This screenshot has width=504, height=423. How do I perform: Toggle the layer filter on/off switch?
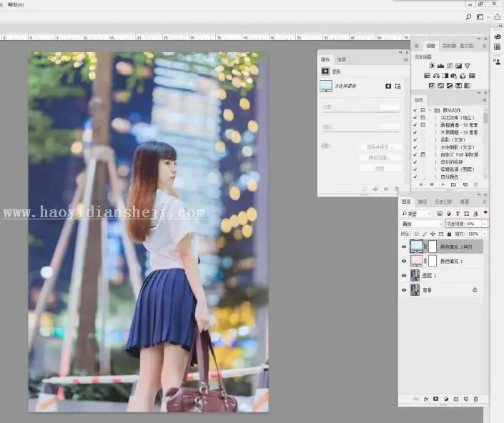(485, 213)
